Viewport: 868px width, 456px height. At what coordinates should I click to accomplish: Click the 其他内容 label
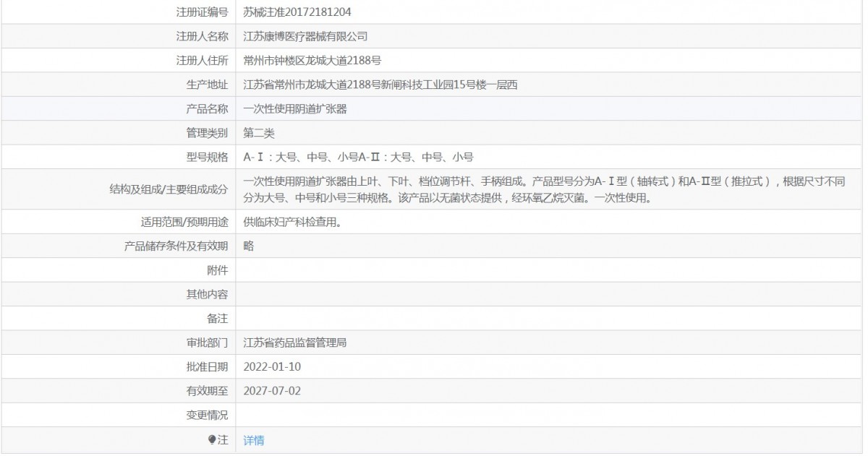207,294
